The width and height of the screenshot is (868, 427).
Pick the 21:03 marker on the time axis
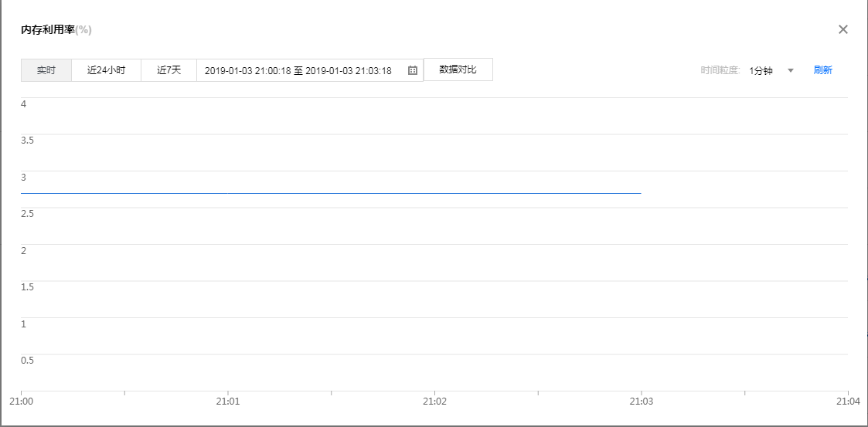(641, 402)
